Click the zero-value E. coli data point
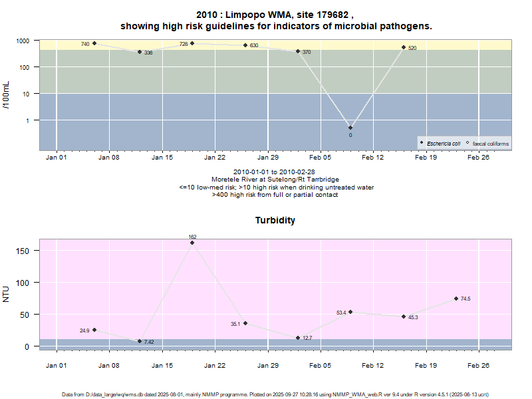532x399 pixels. click(x=350, y=128)
